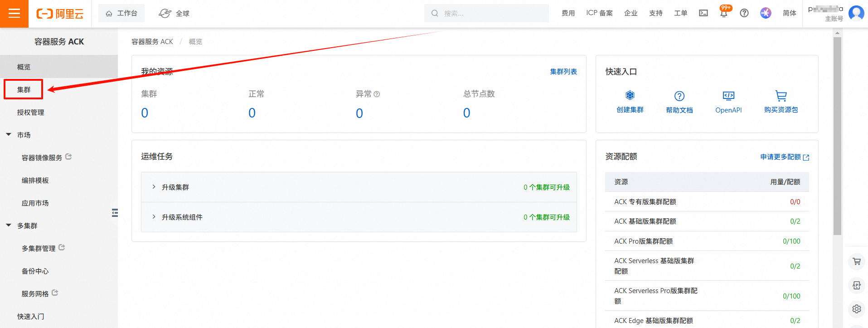The image size is (868, 328).
Task: Click the 申请更多配额 link
Action: (x=785, y=157)
